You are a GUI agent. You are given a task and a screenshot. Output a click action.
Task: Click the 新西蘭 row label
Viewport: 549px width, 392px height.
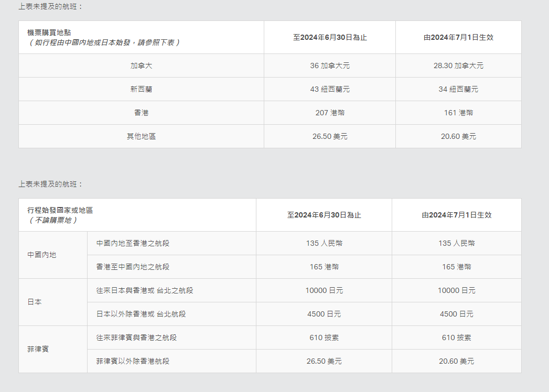pos(141,90)
